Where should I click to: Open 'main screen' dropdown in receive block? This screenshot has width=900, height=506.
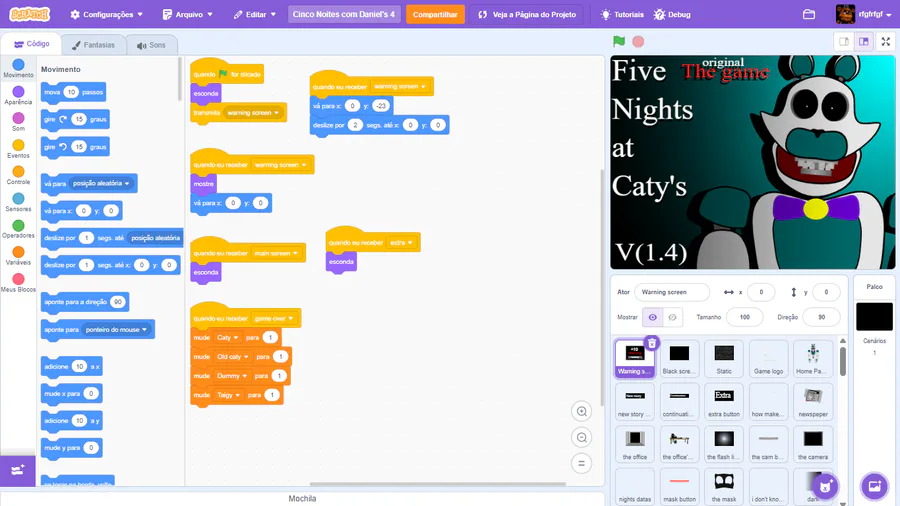(276, 253)
